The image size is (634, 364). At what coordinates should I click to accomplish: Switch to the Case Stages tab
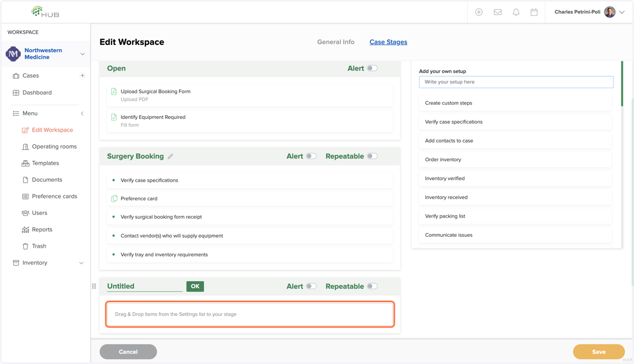pyautogui.click(x=388, y=42)
